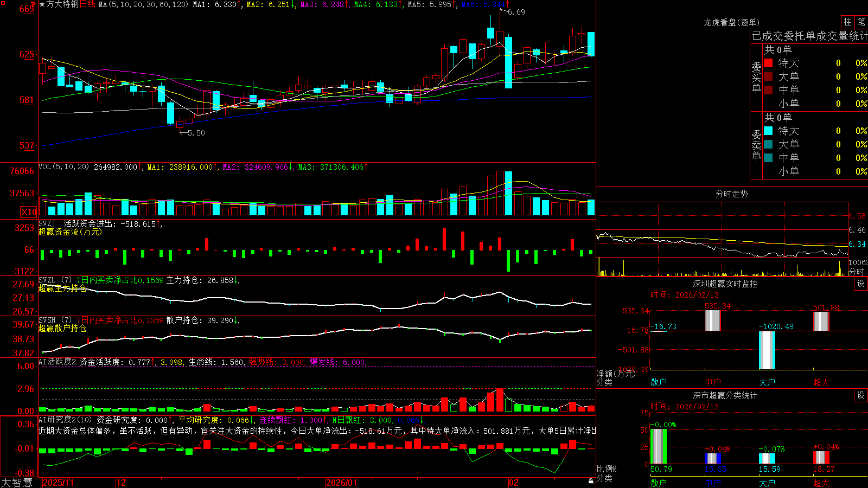
Task: Click the red 特大 buy order swatch
Action: coord(768,63)
